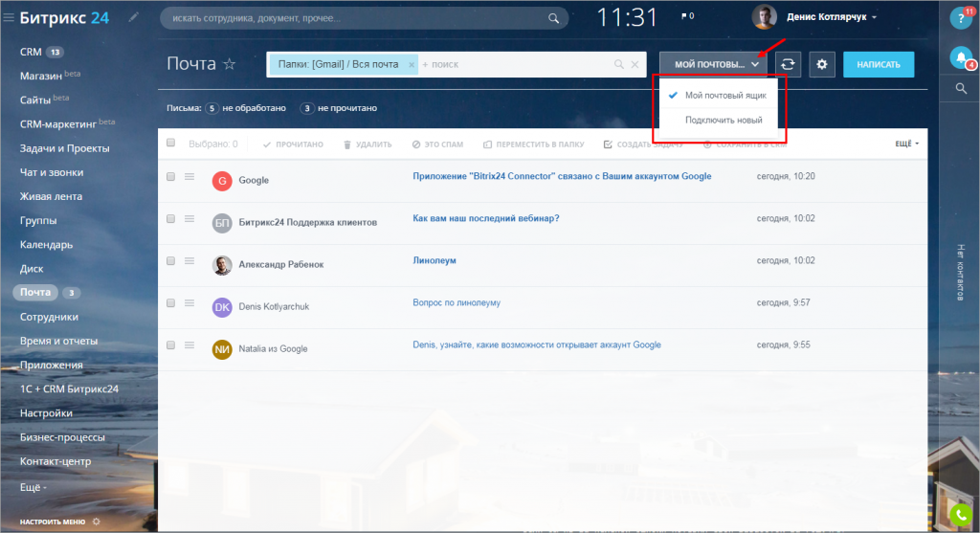Click the right sidebar search icon

coord(961,89)
